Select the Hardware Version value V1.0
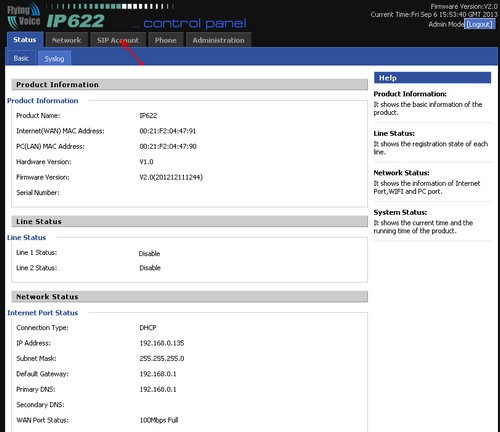500x432 pixels. 146,162
